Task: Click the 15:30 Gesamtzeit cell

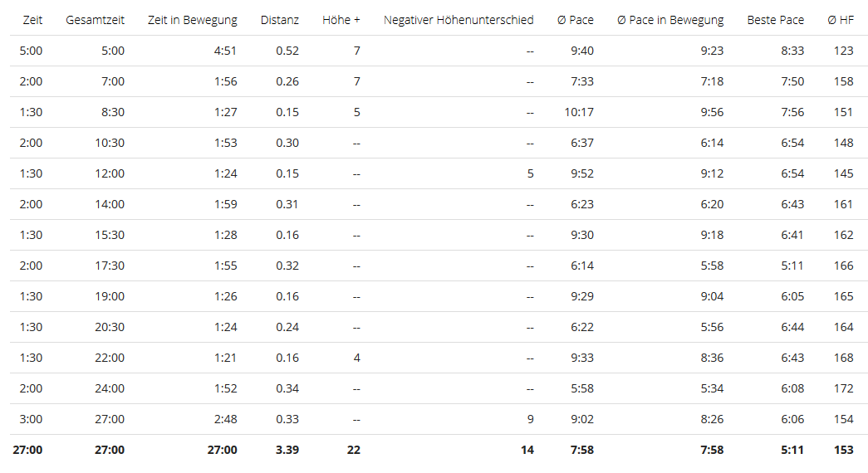Action: pos(110,235)
